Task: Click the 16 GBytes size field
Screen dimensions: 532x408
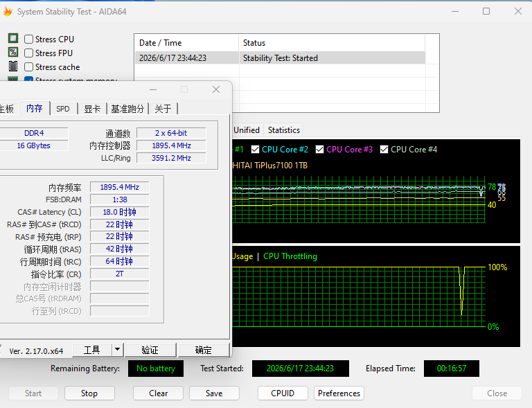Action: click(x=34, y=145)
